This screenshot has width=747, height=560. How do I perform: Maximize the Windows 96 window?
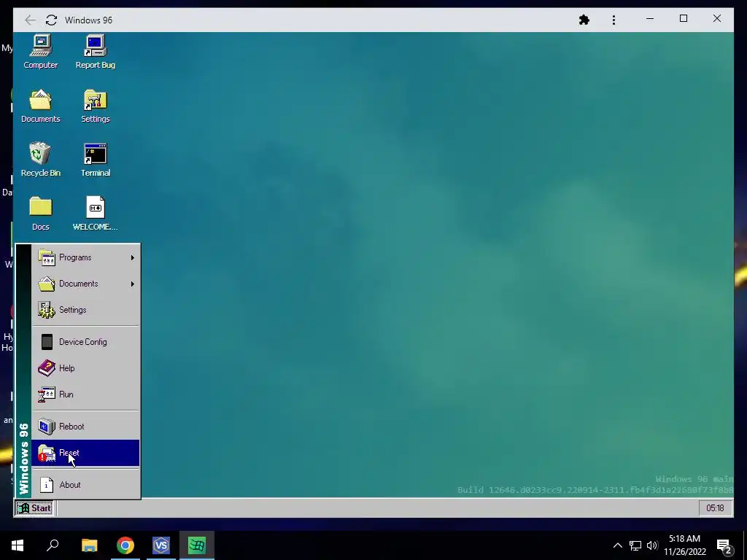[684, 18]
